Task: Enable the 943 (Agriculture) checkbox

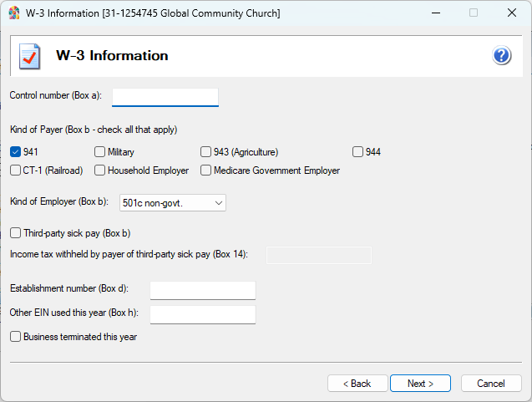Action: pos(206,152)
